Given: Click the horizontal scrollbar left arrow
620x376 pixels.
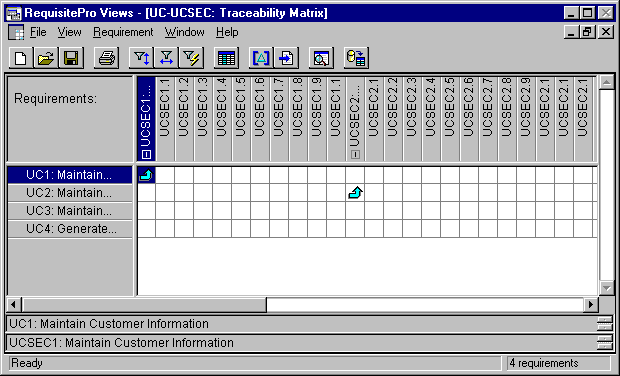Looking at the screenshot, I should 14,304.
